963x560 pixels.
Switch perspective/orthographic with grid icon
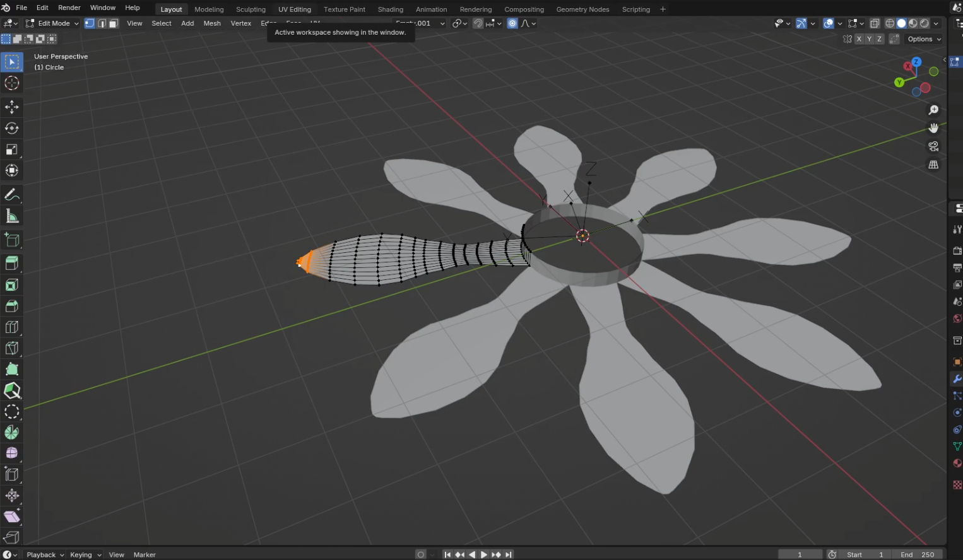(933, 165)
